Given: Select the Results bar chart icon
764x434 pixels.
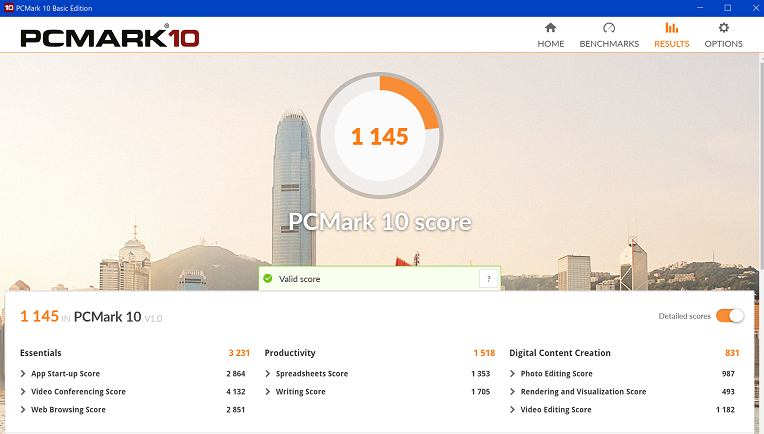Looking at the screenshot, I should pyautogui.click(x=671, y=28).
